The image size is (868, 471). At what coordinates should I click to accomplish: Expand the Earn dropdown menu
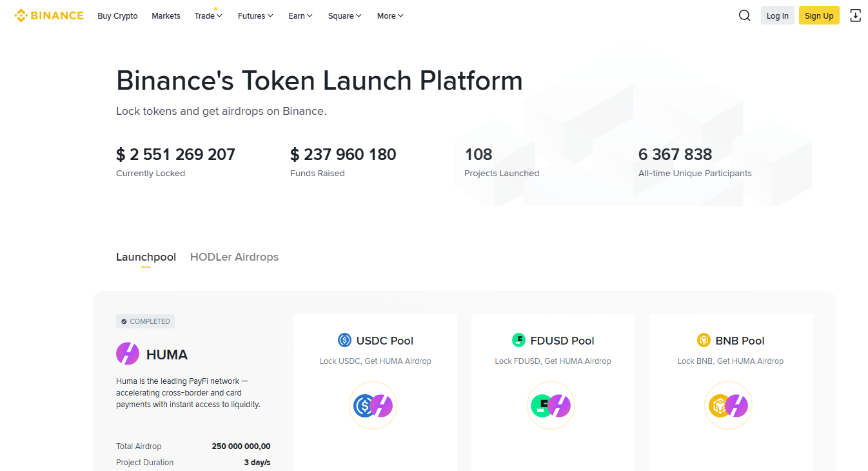pos(301,16)
